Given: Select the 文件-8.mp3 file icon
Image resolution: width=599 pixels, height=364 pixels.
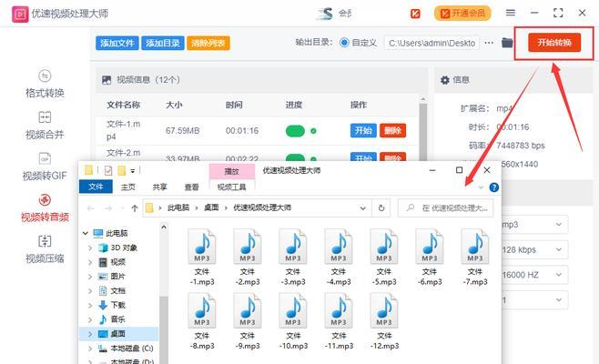Looking at the screenshot, I should tap(202, 311).
